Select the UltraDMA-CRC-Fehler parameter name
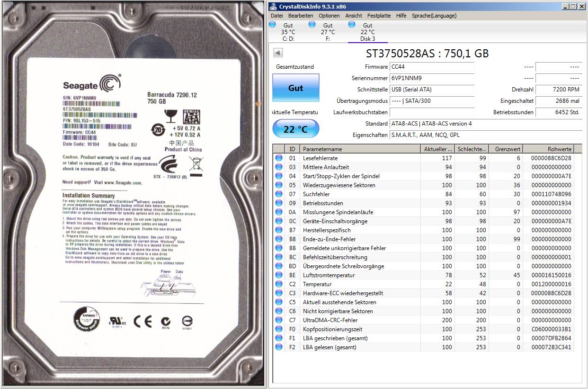The image size is (588, 389). 330,320
